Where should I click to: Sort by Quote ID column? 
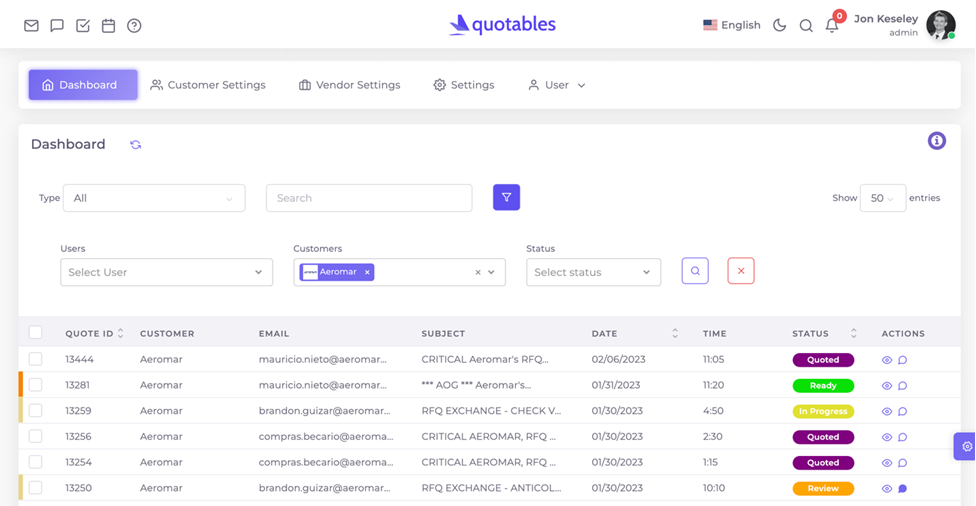(95, 334)
